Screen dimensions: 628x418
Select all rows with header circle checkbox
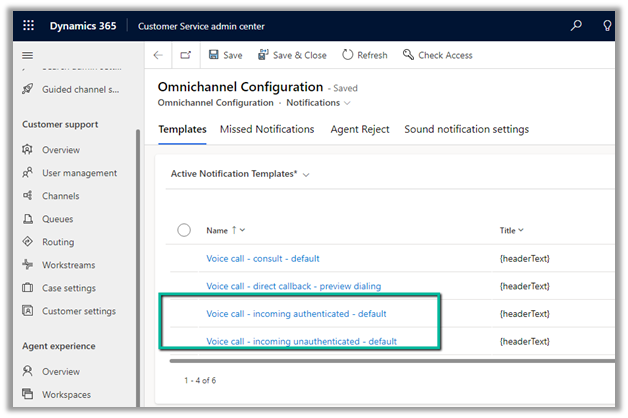click(184, 230)
